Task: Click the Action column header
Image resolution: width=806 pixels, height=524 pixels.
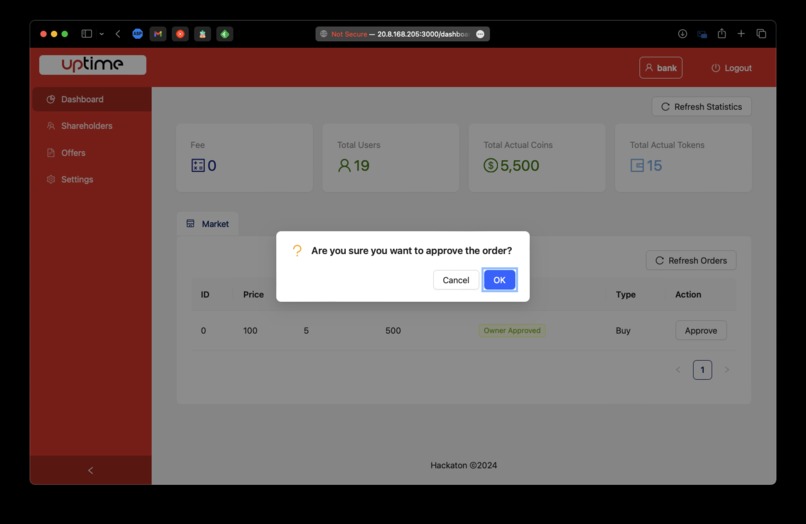Action: pyautogui.click(x=688, y=294)
